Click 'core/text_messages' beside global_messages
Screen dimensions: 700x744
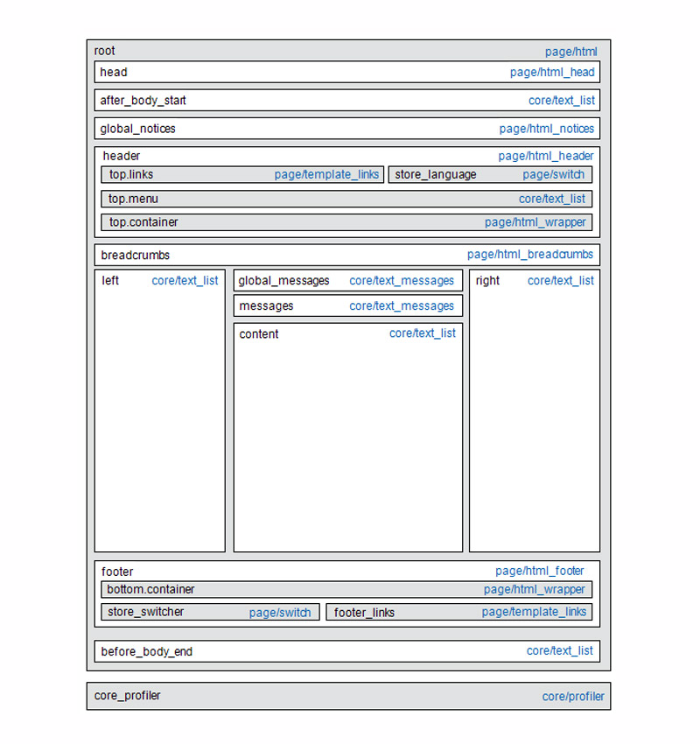pyautogui.click(x=402, y=281)
